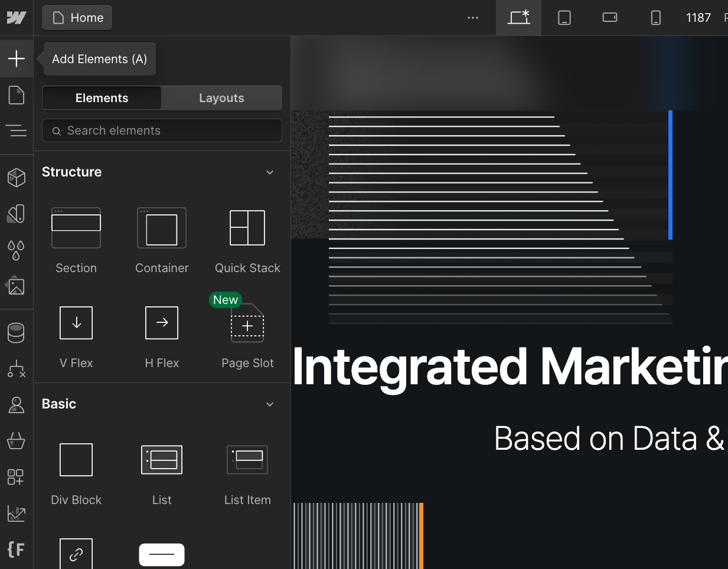Add the Link Block element
The image size is (728, 569).
point(76,554)
